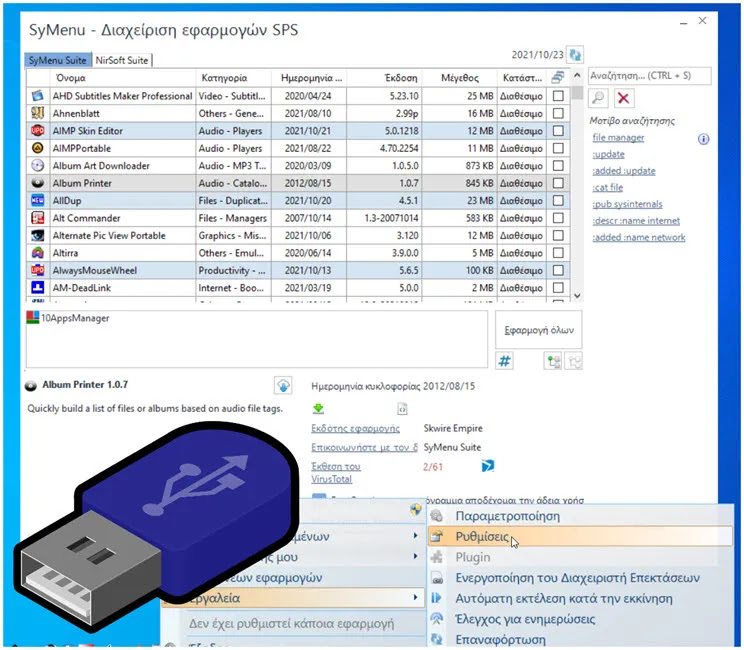Choose Παραμετροποίηση menu entry

pyautogui.click(x=579, y=516)
